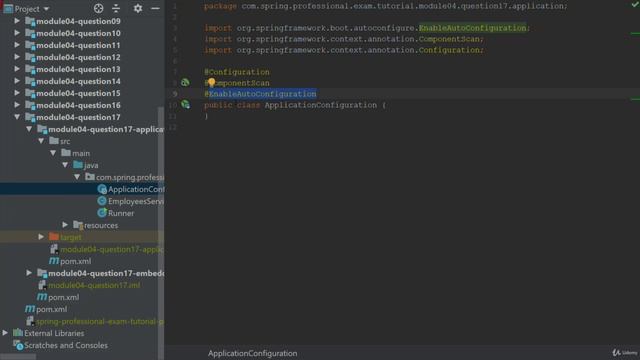This screenshot has width=640, height=360.
Task: Hide the Project panel with minimize icon
Action: [x=155, y=8]
